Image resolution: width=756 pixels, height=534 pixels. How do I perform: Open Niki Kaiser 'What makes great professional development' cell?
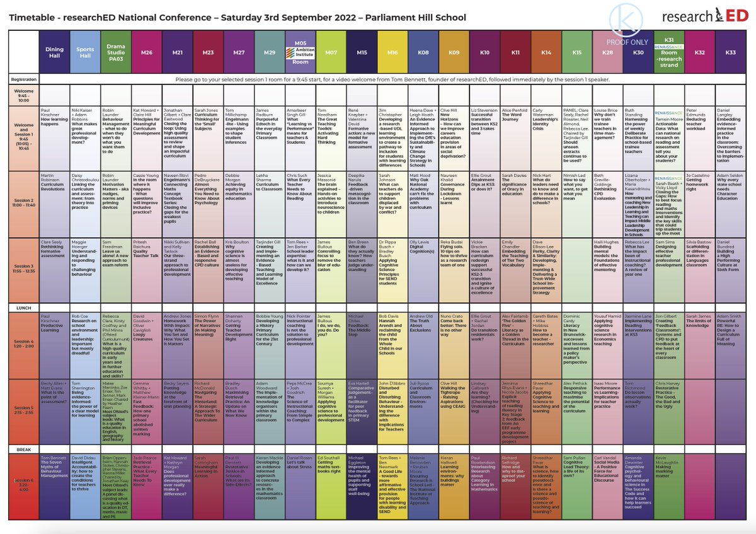click(x=85, y=138)
